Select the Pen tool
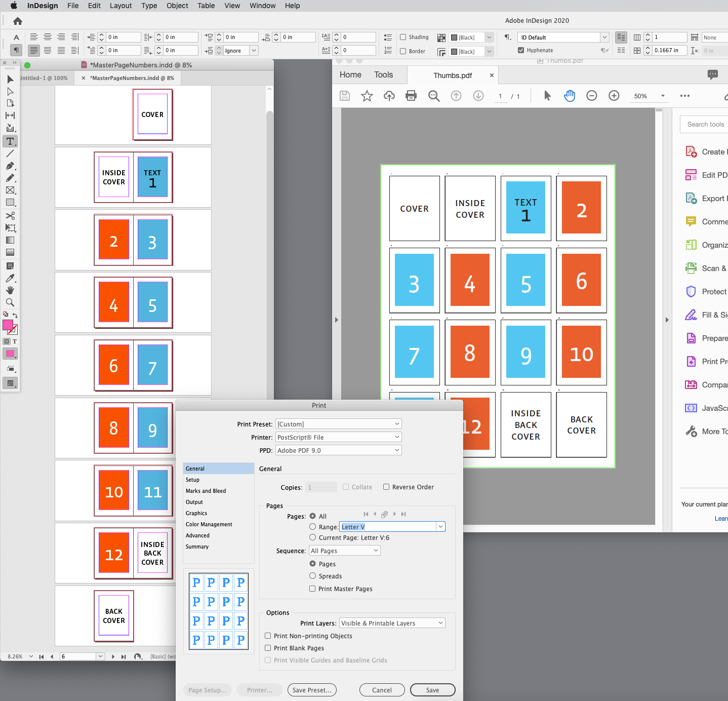Viewport: 728px width, 701px height. 10,166
